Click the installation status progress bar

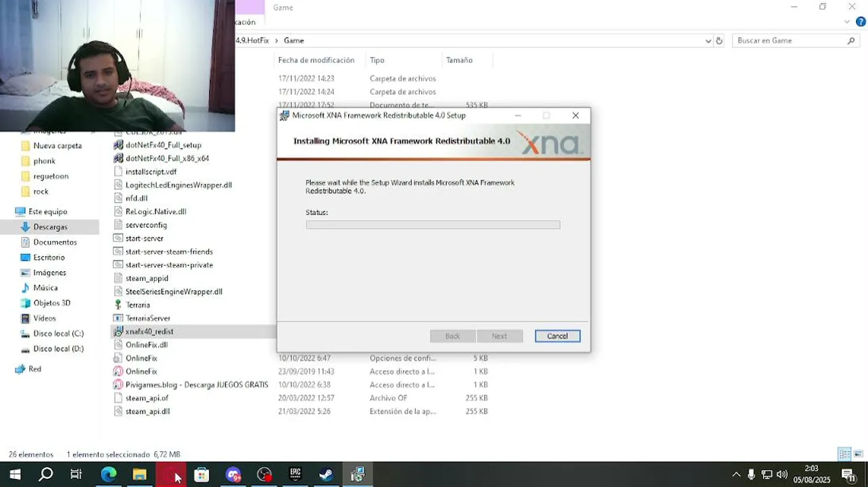tap(433, 225)
